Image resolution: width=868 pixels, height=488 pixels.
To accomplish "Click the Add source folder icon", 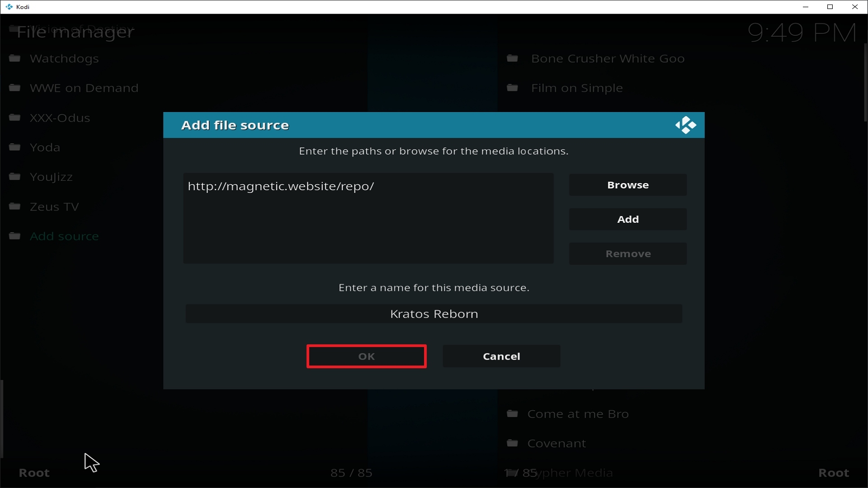I will pos(15,236).
